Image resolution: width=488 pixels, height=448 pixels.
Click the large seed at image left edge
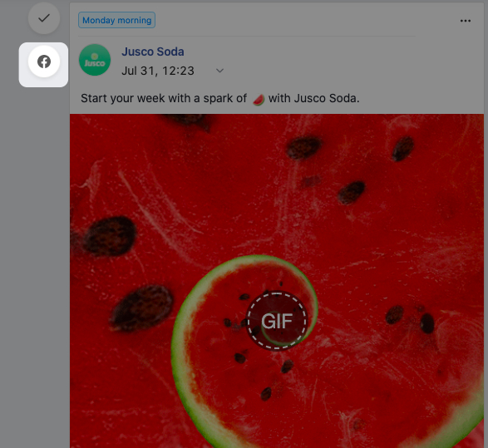point(109,236)
